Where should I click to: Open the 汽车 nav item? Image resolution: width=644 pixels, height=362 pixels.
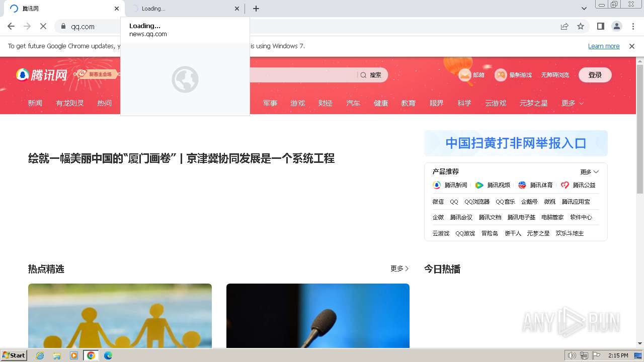pos(353,103)
